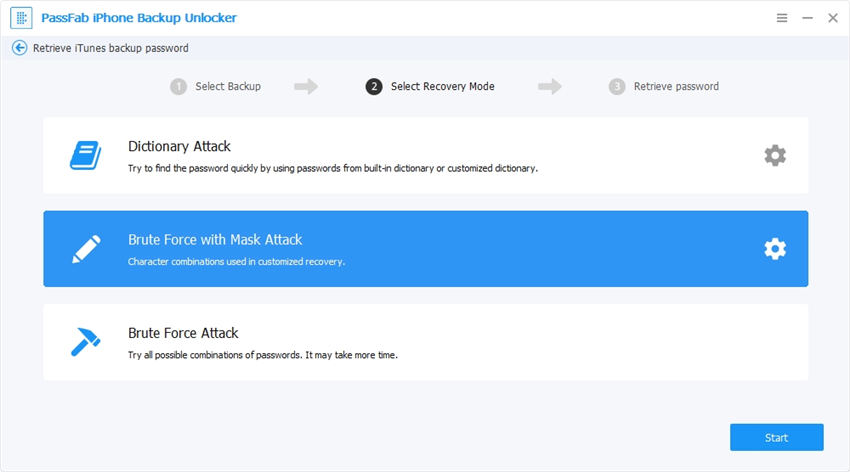Click arrow before the Retrieve password step

(550, 87)
